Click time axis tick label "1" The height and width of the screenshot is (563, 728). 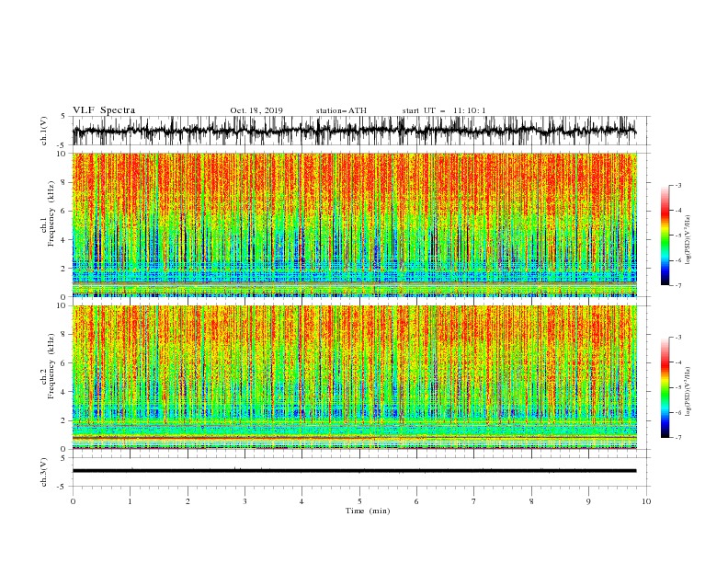130,501
